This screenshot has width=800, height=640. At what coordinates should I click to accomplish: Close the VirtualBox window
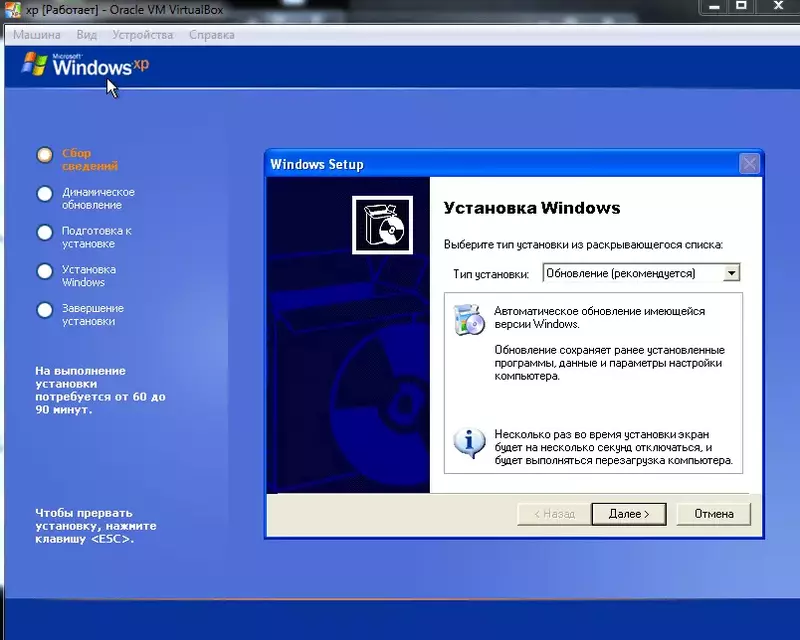778,6
